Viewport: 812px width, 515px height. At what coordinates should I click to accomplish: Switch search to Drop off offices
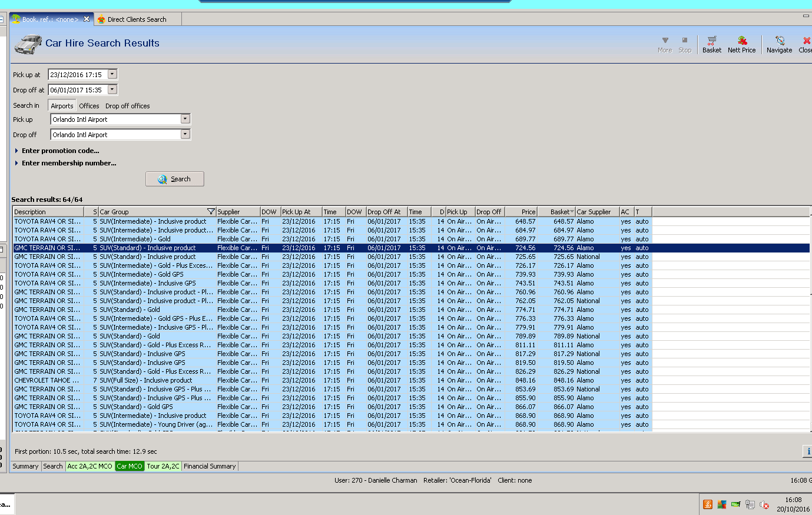(x=127, y=106)
